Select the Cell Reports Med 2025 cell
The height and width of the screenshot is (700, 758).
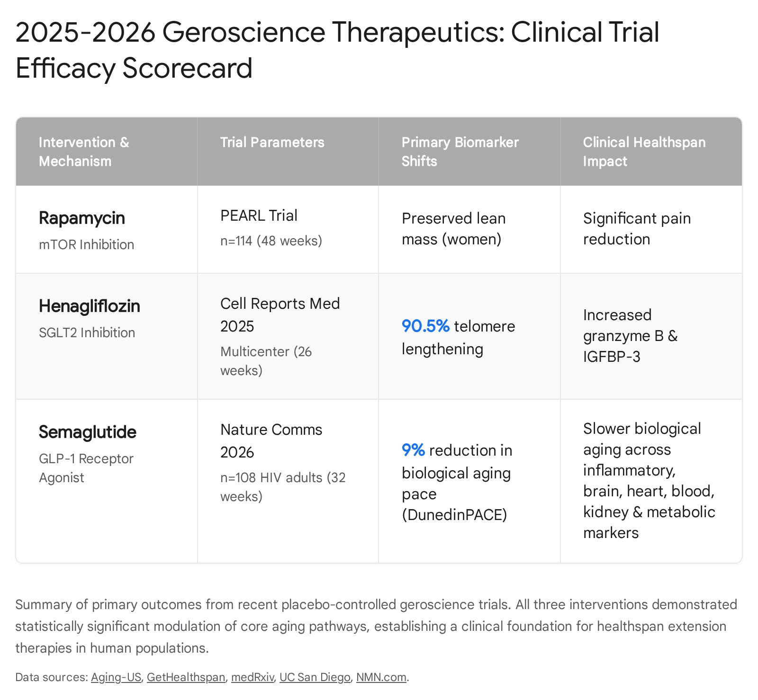288,336
